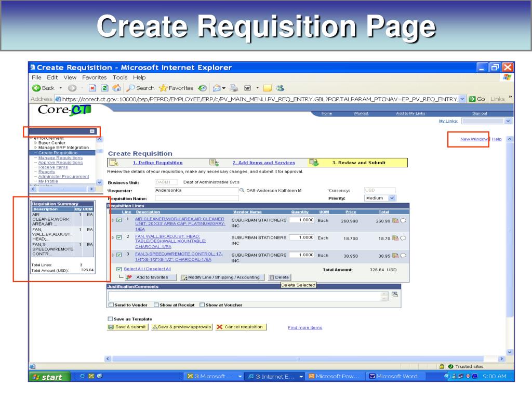Click the Requester lookup magnifier icon

242,190
